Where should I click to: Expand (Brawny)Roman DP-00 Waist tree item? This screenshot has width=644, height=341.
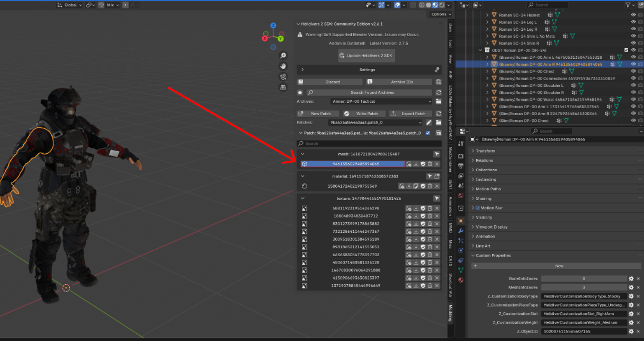coord(488,99)
